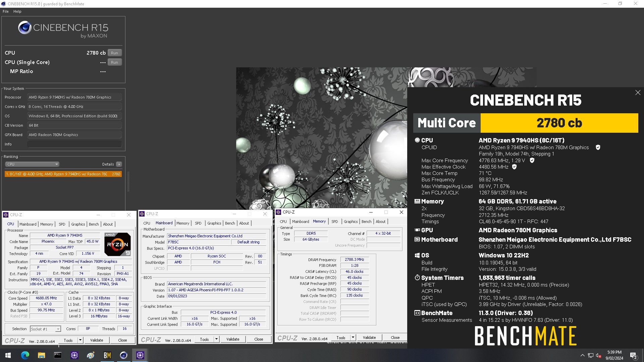
Task: Click Tools button in CPU-Z CPU window
Action: tap(68, 340)
